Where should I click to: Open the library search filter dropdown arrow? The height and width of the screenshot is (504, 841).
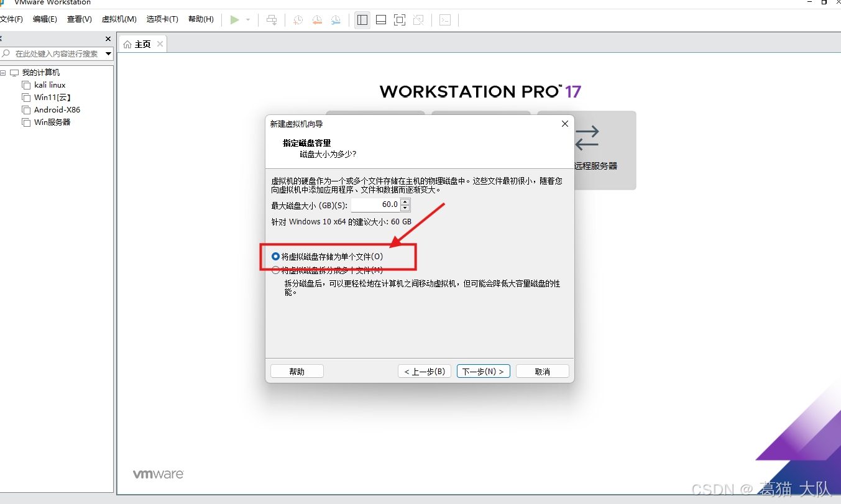click(x=108, y=54)
